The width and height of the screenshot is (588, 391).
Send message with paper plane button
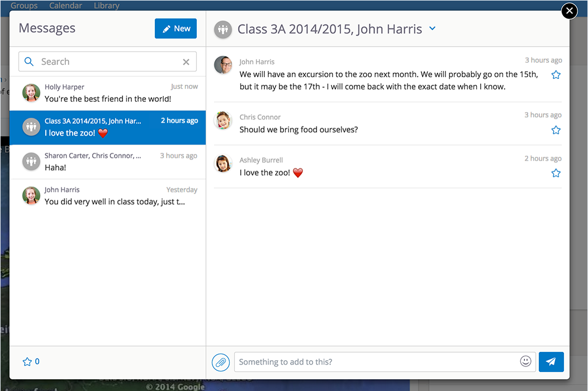(x=551, y=361)
